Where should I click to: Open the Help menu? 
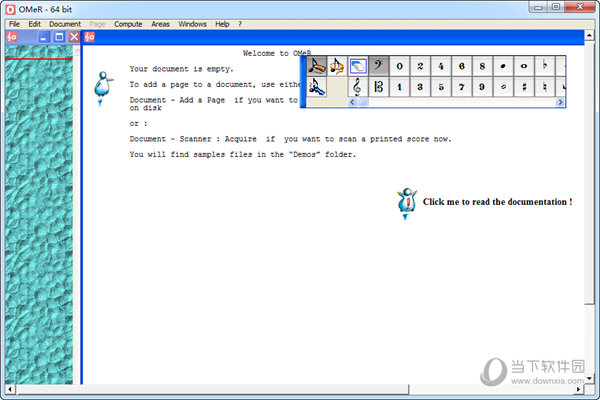pyautogui.click(x=222, y=24)
